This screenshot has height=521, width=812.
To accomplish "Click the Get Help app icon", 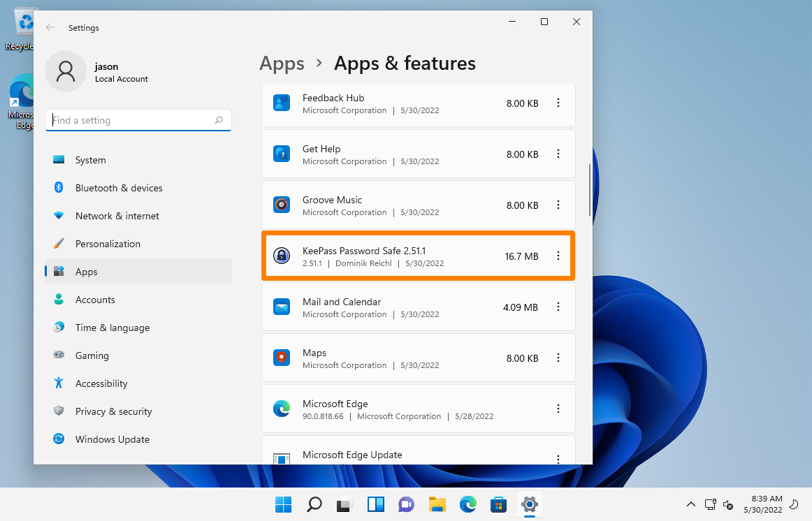I will coord(281,154).
